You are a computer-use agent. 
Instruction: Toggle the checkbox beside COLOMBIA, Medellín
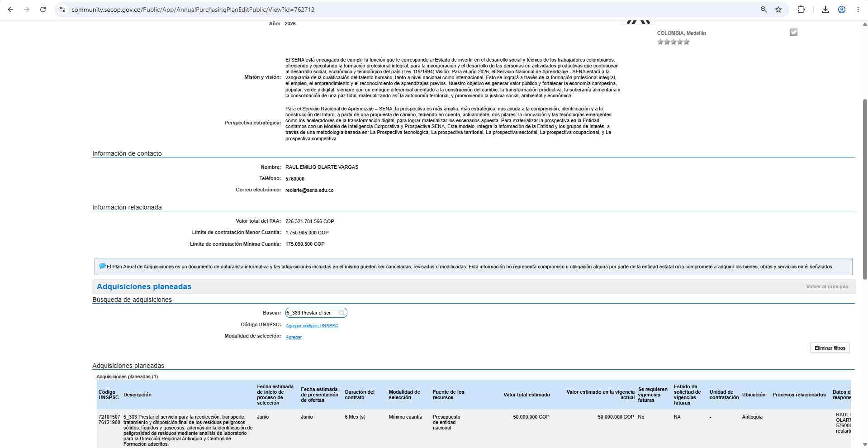click(x=794, y=32)
